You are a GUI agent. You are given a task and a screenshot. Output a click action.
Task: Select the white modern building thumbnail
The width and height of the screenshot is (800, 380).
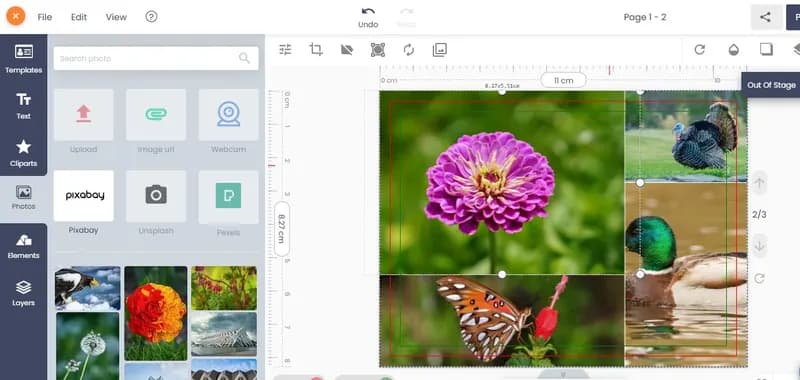coord(224,334)
